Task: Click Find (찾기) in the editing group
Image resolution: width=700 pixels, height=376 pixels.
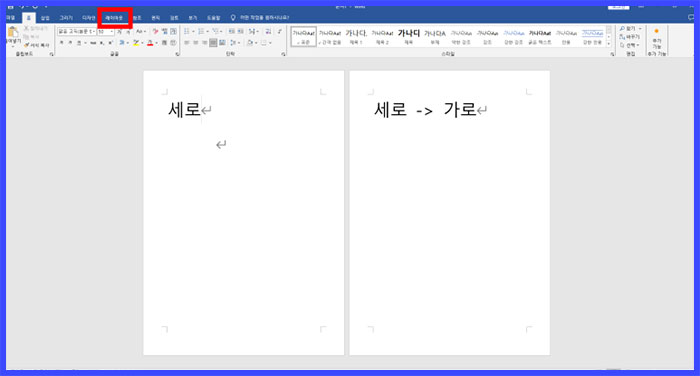Action: click(630, 29)
